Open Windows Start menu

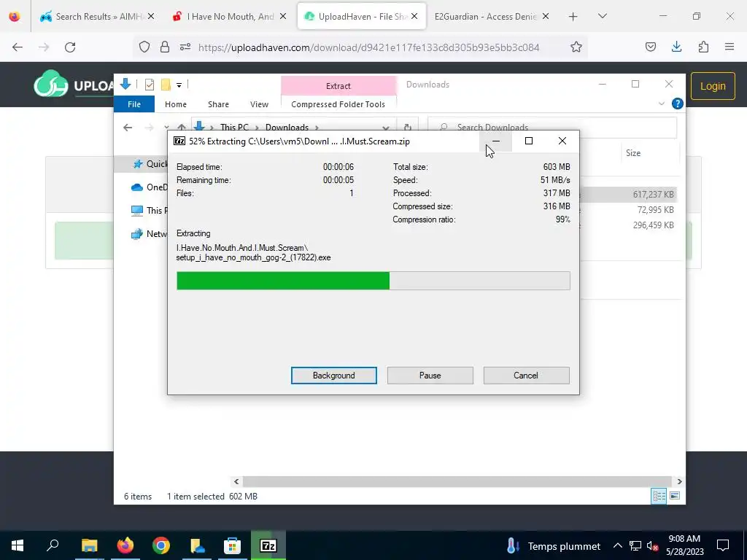[18, 545]
